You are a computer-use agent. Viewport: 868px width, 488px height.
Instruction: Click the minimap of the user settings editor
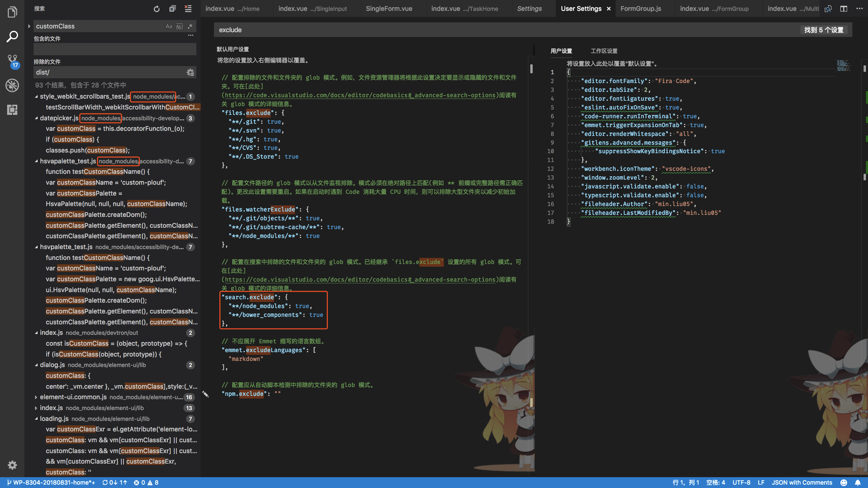(x=843, y=66)
